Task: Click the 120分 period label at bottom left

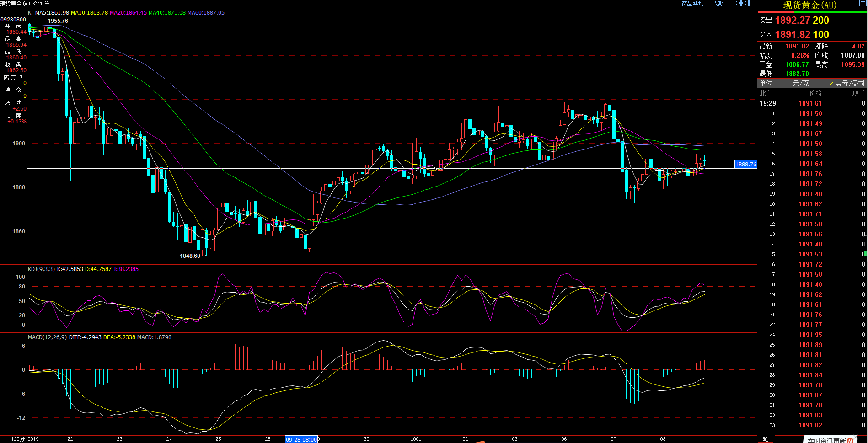Action: tap(17, 439)
